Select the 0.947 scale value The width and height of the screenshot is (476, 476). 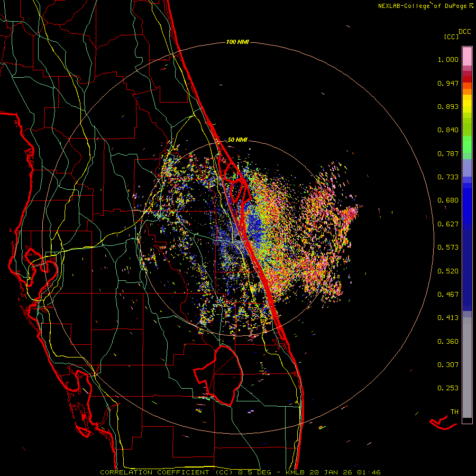click(448, 83)
